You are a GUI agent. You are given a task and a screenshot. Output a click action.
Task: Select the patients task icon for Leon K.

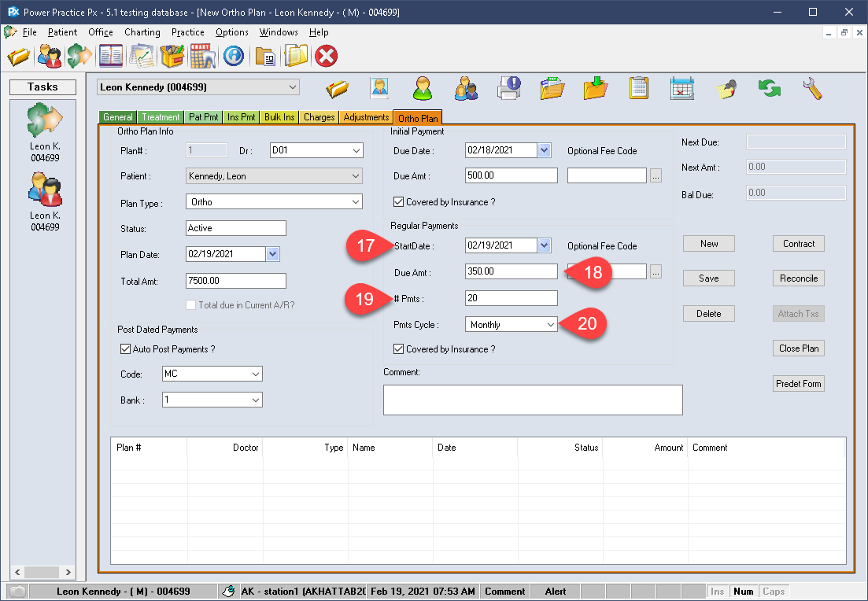(45, 190)
